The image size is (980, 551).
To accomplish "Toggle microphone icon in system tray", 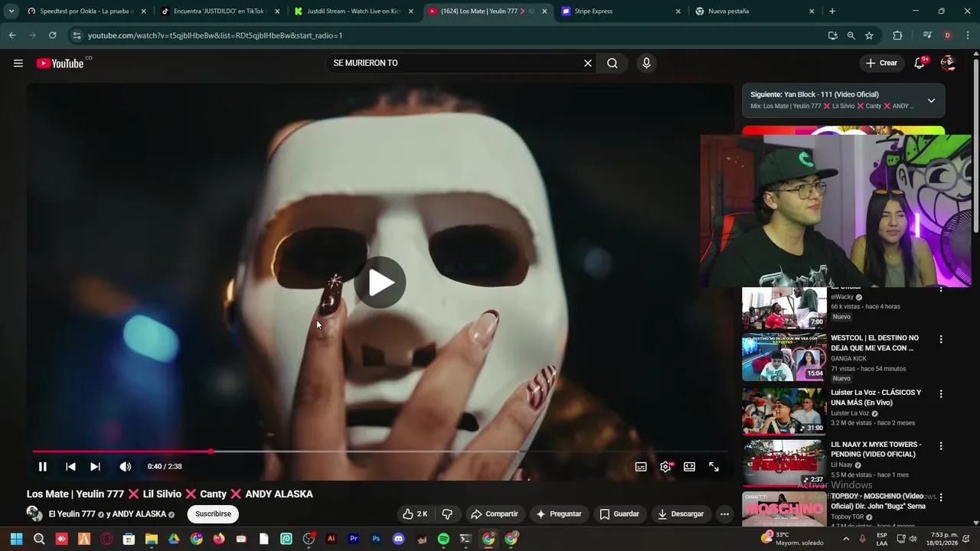I will pos(863,539).
